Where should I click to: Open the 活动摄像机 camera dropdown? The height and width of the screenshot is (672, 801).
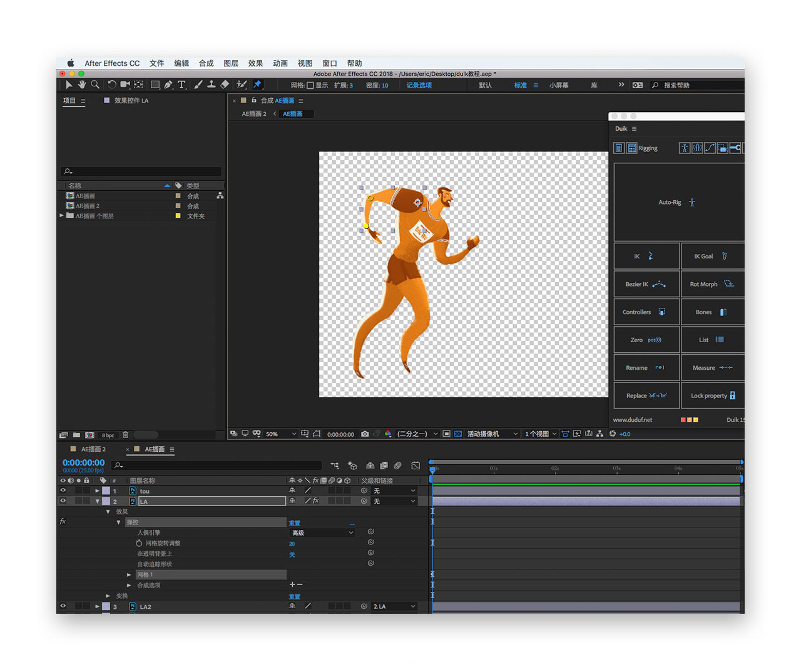tap(492, 434)
